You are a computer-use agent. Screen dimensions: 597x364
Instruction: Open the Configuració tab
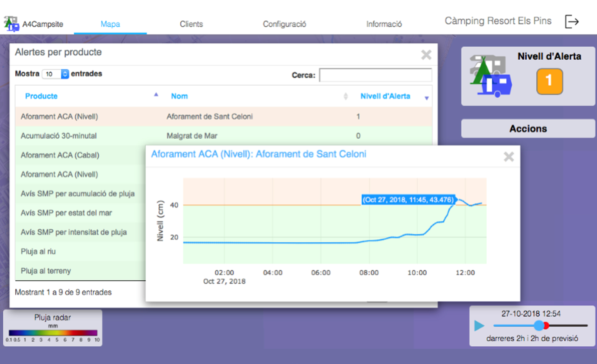[284, 24]
